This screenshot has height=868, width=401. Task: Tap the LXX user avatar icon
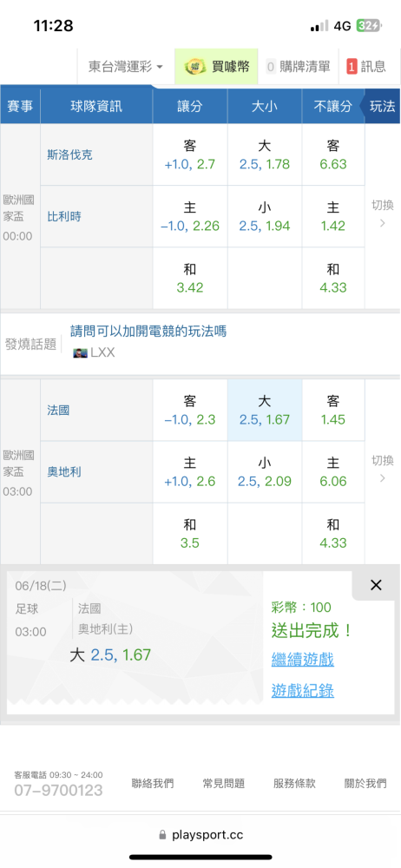[81, 352]
